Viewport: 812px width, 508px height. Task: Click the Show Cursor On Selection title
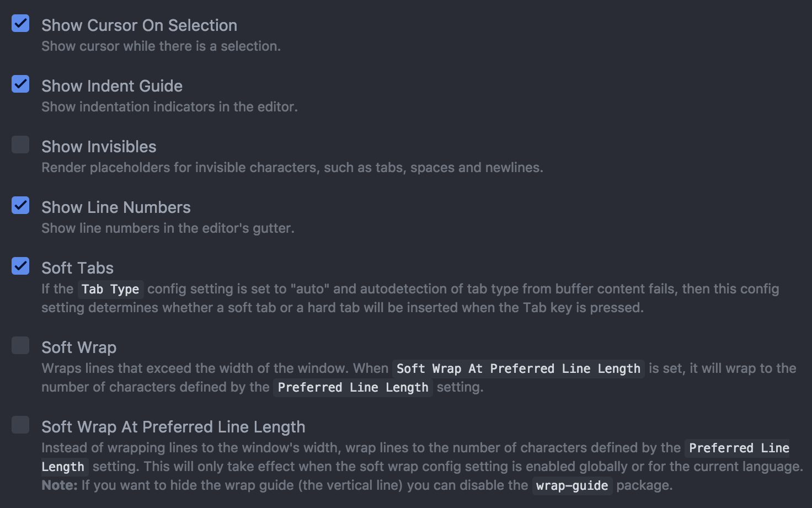coord(139,25)
